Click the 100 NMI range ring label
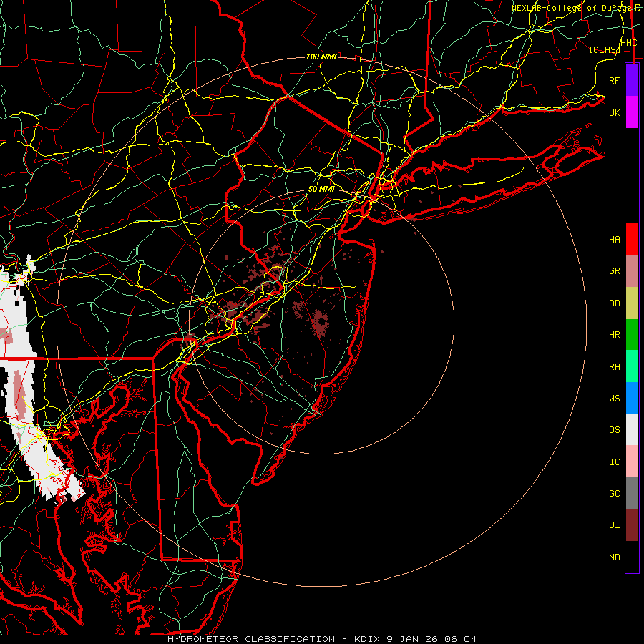The height and width of the screenshot is (644, 644). click(x=321, y=57)
